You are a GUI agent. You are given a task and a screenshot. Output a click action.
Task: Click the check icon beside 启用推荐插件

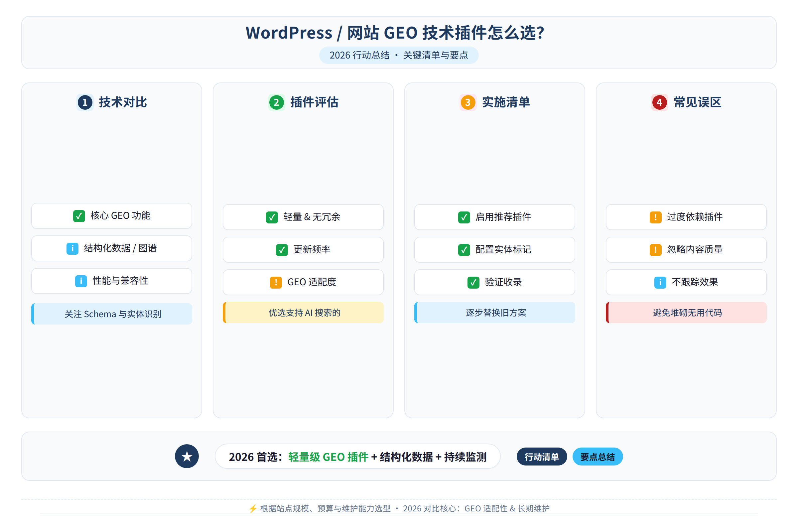(464, 217)
